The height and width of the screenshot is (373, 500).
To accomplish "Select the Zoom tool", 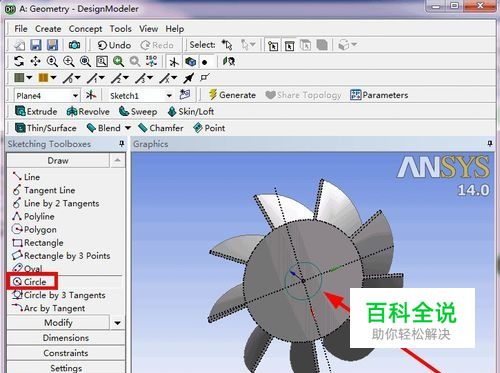I will 52,61.
